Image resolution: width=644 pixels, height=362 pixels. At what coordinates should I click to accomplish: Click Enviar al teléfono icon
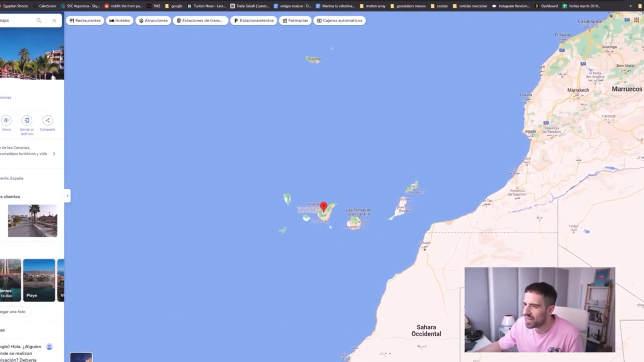(x=27, y=121)
